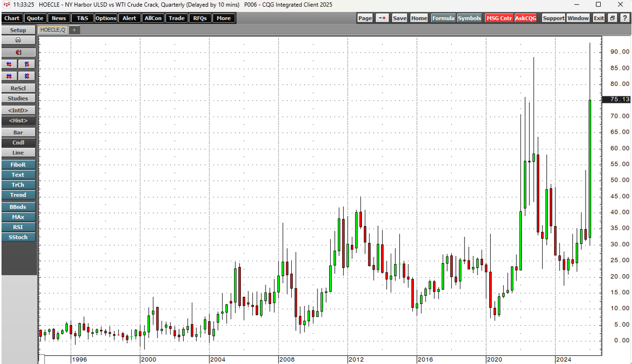Switch chart display to Line
The width and height of the screenshot is (632, 364).
click(x=18, y=153)
